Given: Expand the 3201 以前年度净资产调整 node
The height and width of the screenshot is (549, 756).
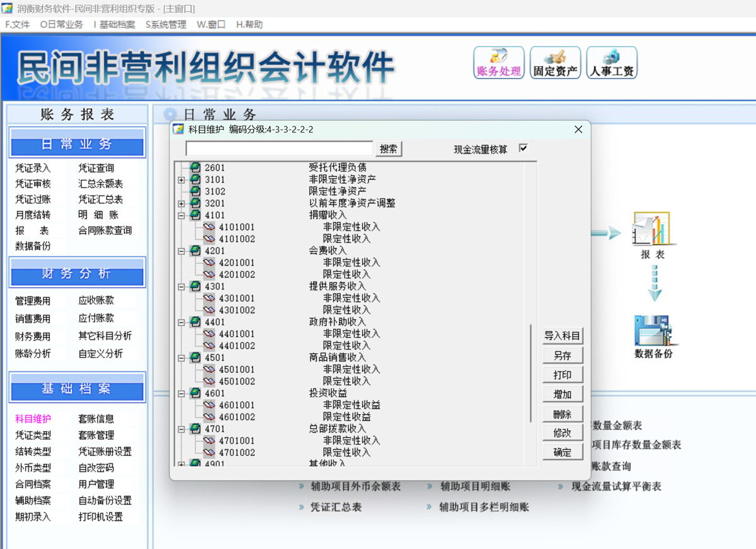Looking at the screenshot, I should [181, 204].
